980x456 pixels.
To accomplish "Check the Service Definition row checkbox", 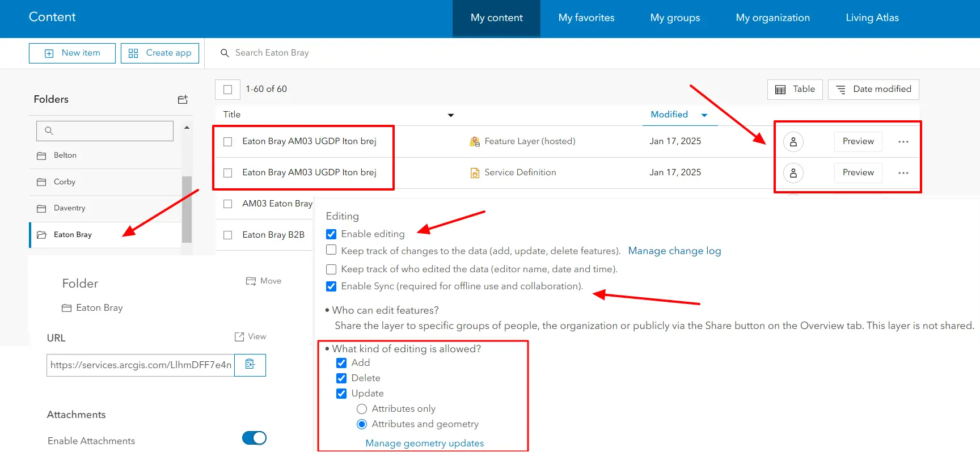I will tap(227, 172).
